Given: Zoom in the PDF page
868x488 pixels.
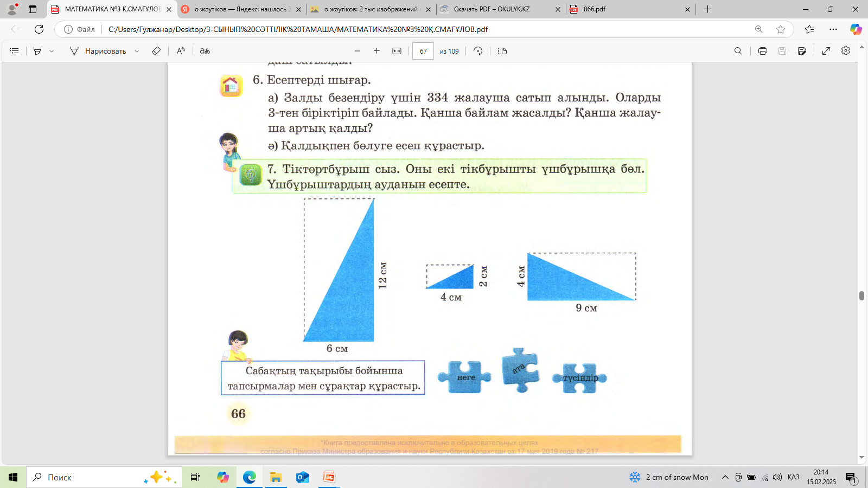Looking at the screenshot, I should point(376,51).
